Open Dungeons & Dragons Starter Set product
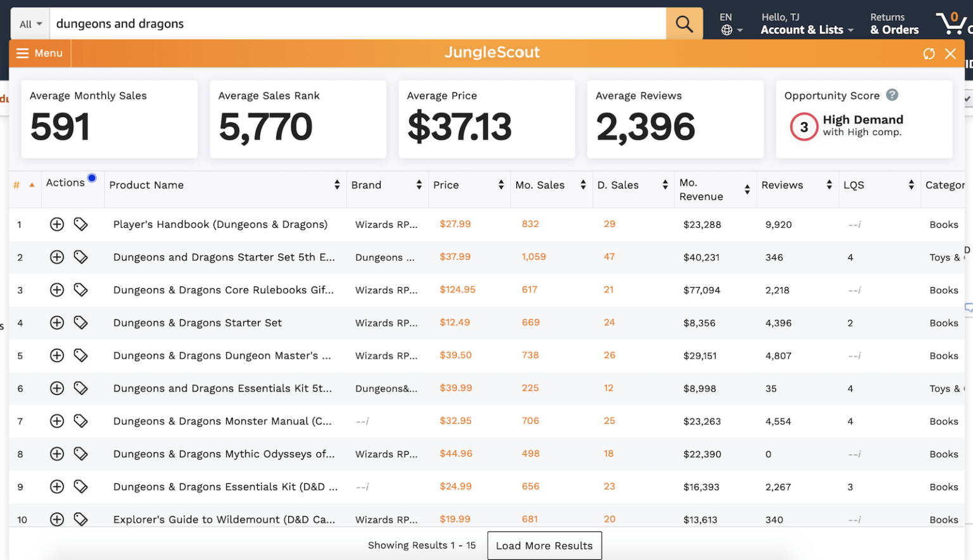973x560 pixels. coord(198,323)
